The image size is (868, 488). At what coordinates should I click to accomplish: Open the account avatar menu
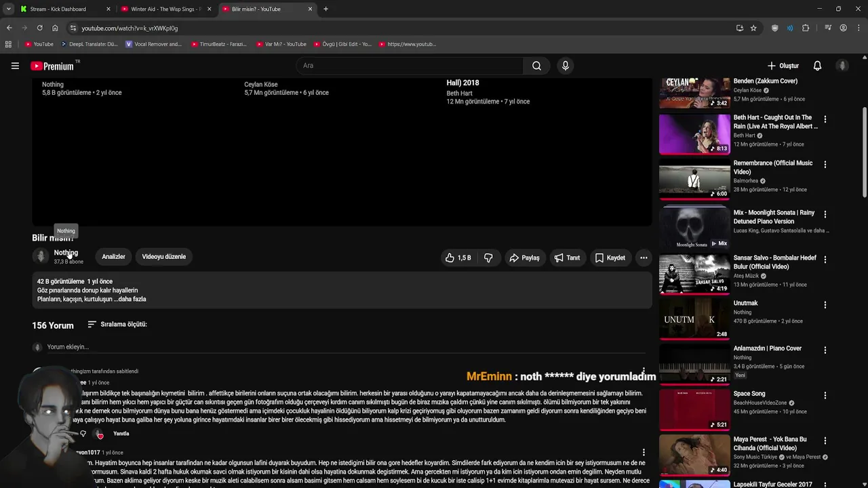click(x=842, y=66)
